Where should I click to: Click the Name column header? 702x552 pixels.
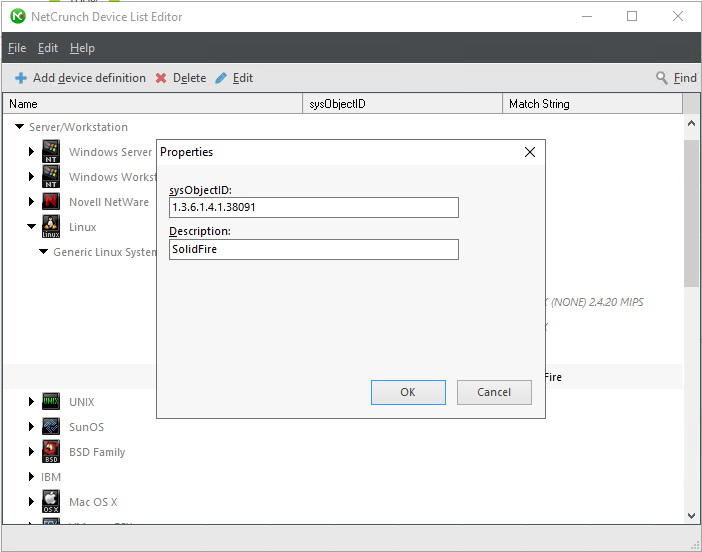click(152, 103)
